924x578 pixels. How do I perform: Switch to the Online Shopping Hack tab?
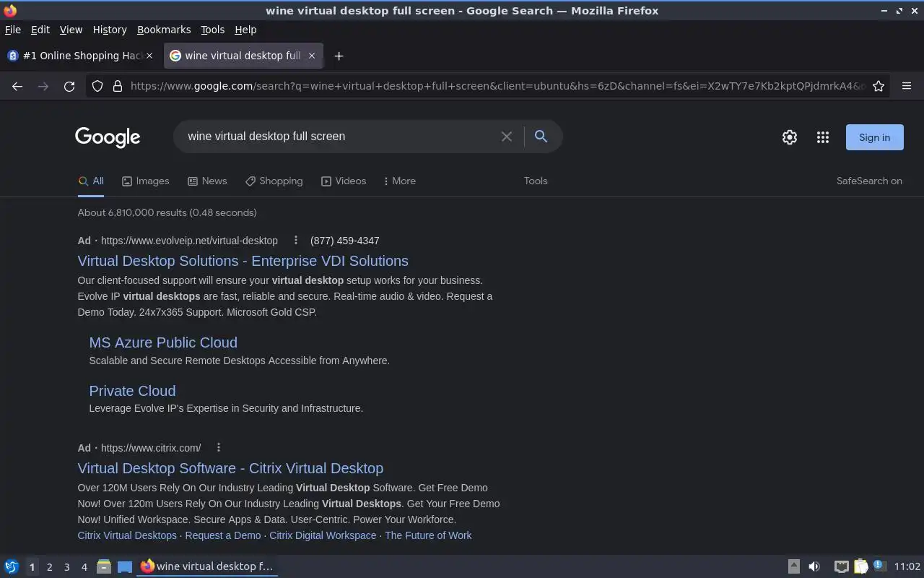pyautogui.click(x=79, y=56)
